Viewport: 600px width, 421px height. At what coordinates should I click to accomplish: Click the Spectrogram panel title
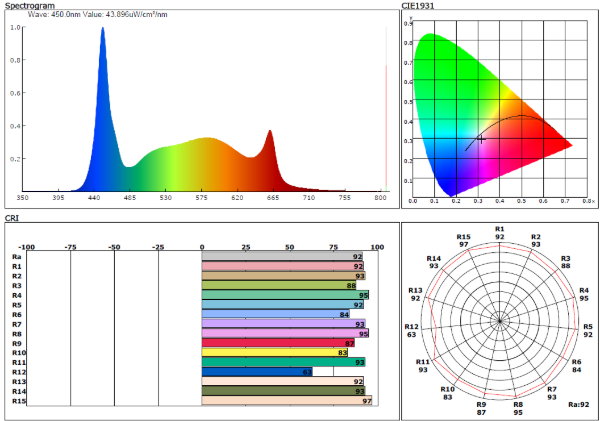[x=31, y=6]
